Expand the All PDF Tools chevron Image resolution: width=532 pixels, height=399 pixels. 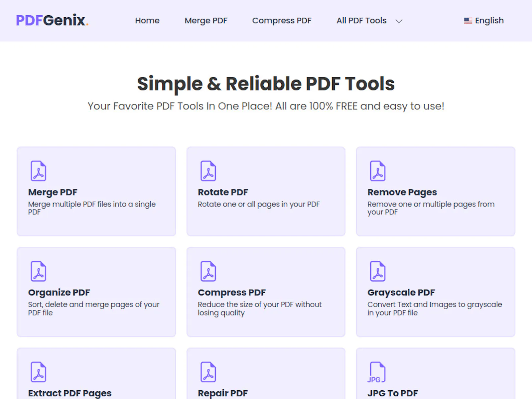(x=399, y=21)
